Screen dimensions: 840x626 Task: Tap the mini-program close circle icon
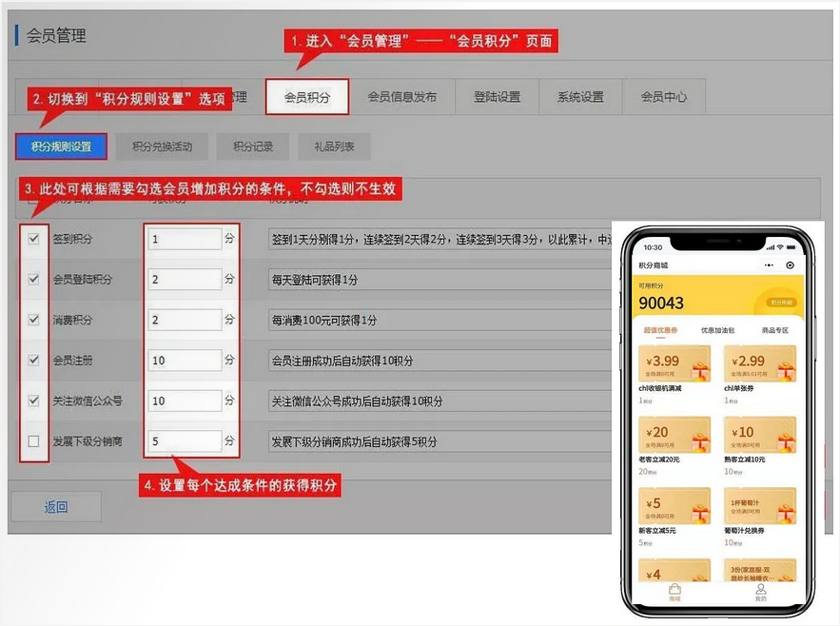tap(790, 265)
